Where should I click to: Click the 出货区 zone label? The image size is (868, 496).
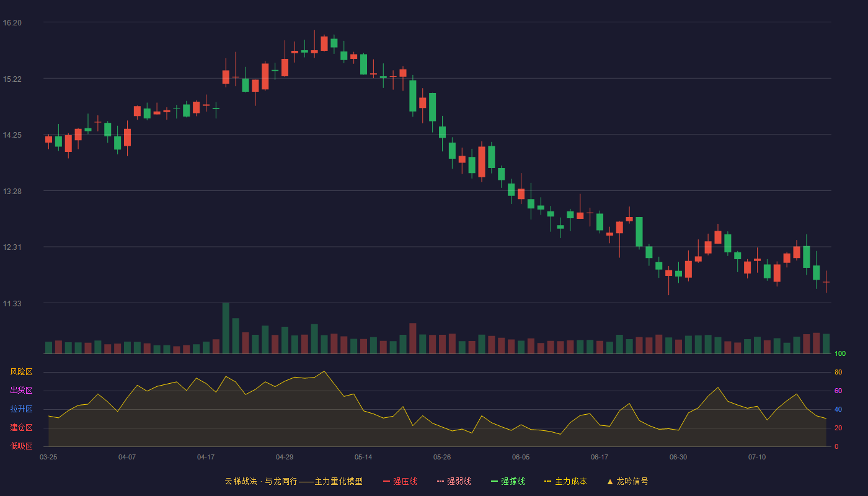pyautogui.click(x=21, y=391)
